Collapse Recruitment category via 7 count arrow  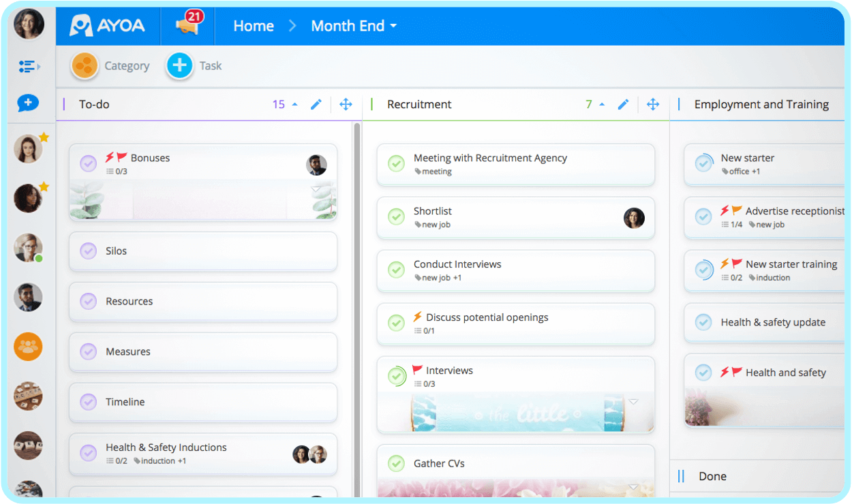(x=602, y=104)
